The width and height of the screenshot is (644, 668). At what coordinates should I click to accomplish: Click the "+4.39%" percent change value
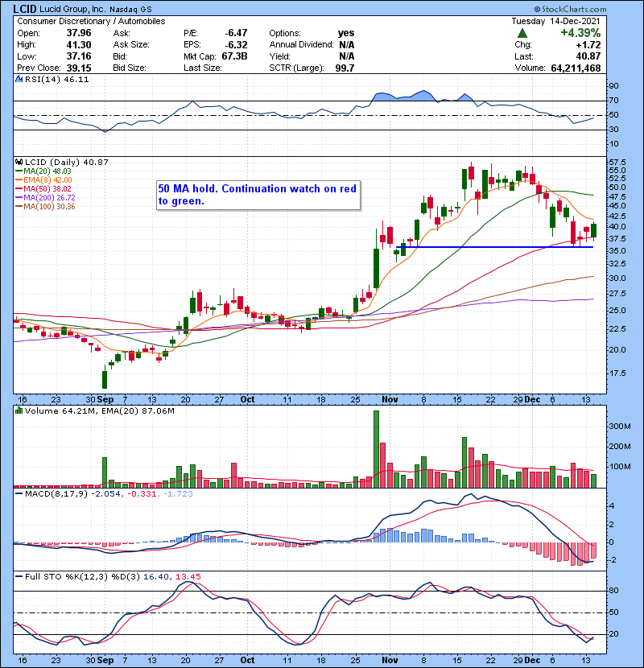(x=580, y=33)
